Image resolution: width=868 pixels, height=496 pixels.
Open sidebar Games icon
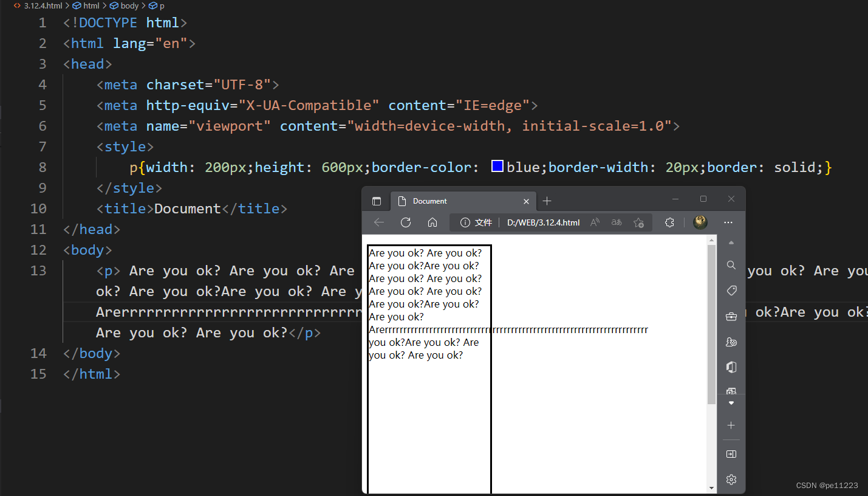point(731,342)
